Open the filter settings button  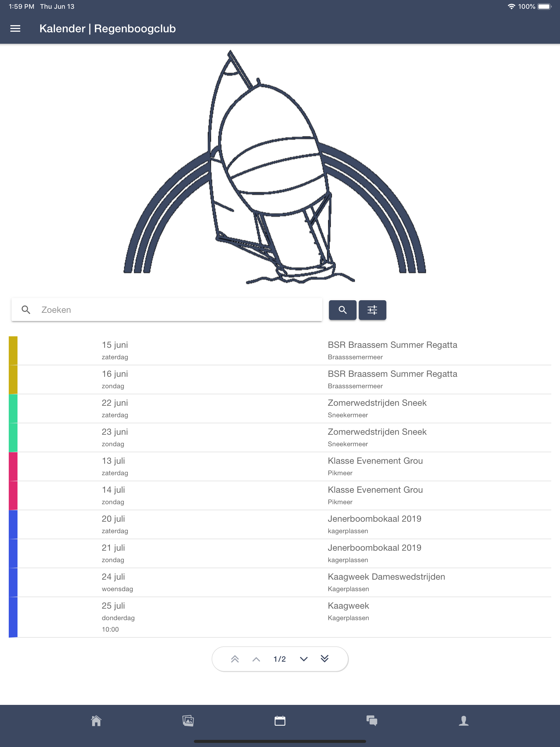tap(372, 310)
